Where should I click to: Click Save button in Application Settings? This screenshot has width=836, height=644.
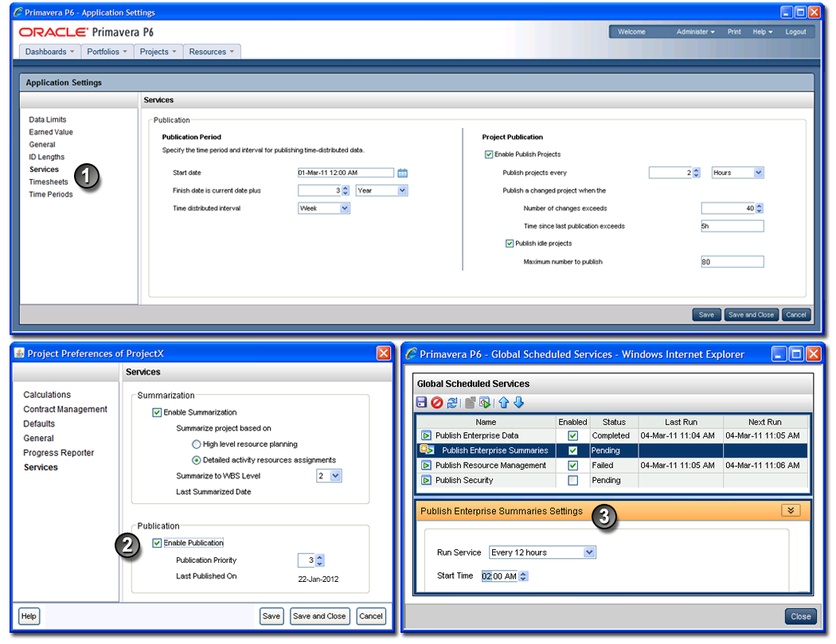pos(706,314)
